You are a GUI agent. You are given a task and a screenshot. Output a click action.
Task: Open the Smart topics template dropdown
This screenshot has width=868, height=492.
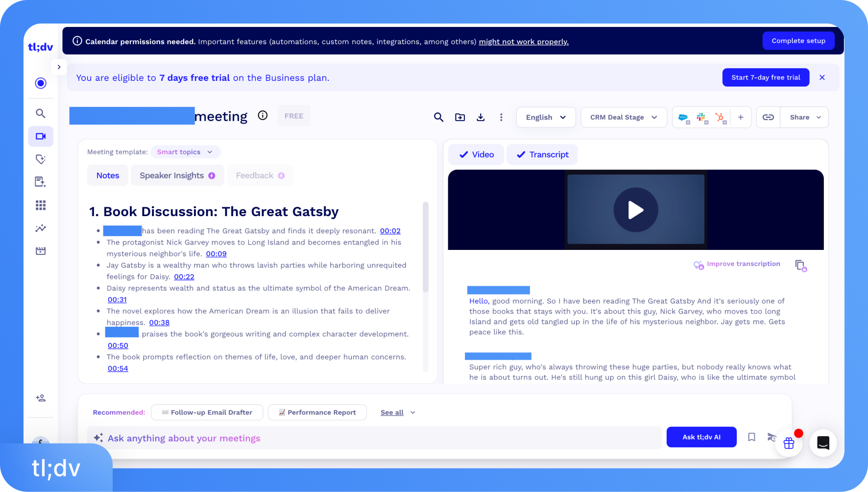tap(185, 152)
